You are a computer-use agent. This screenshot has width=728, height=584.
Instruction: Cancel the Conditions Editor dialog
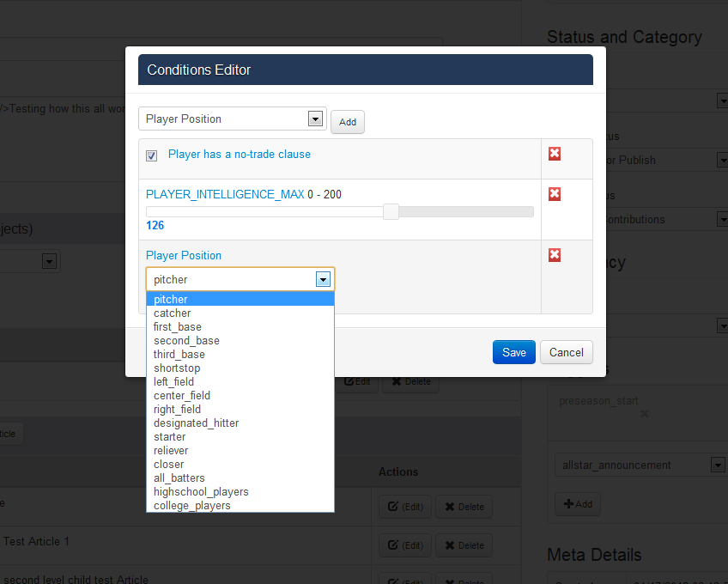pyautogui.click(x=566, y=352)
